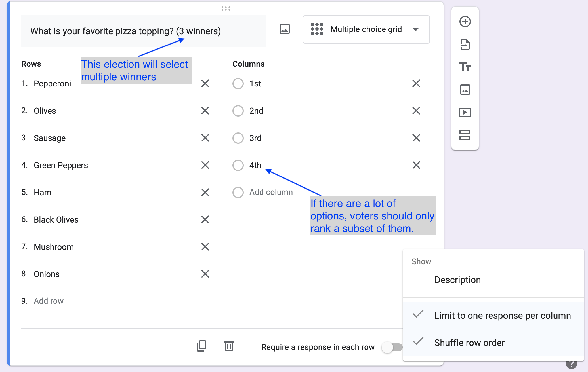Click the Add question plus icon
Screen dimensions: 588x372
coord(465,22)
